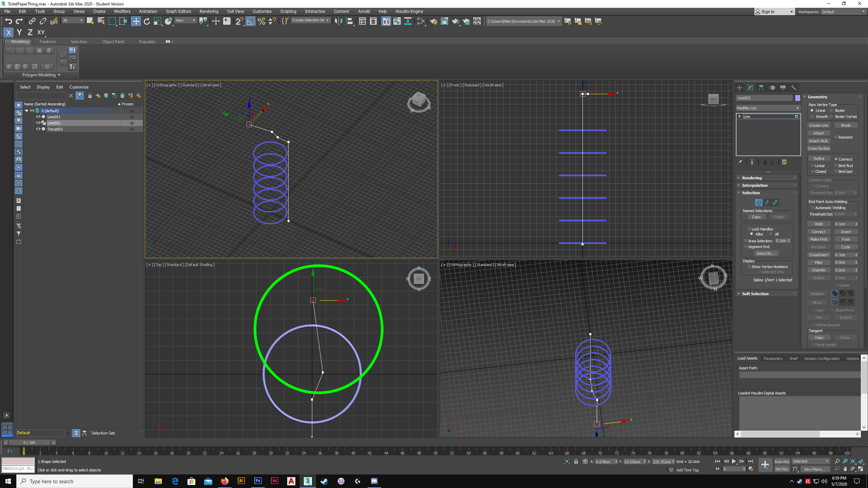The image size is (868, 488).
Task: Click the Attach button
Action: click(x=818, y=133)
